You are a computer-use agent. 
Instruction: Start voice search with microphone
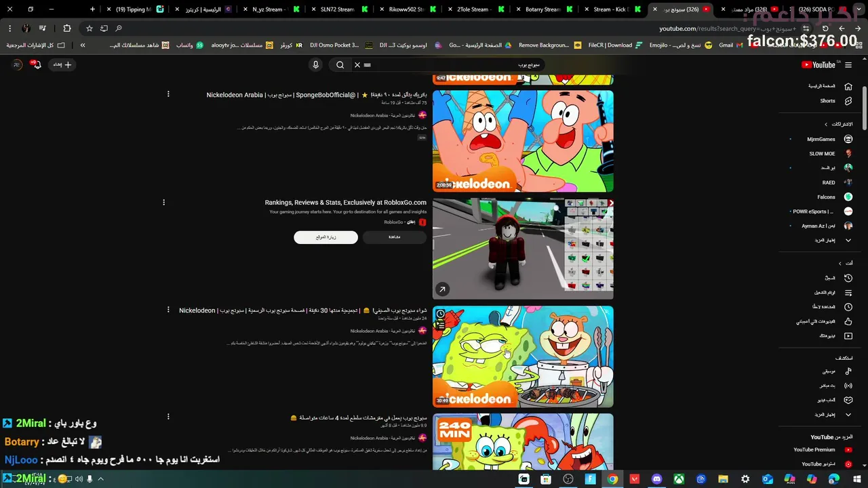(315, 65)
